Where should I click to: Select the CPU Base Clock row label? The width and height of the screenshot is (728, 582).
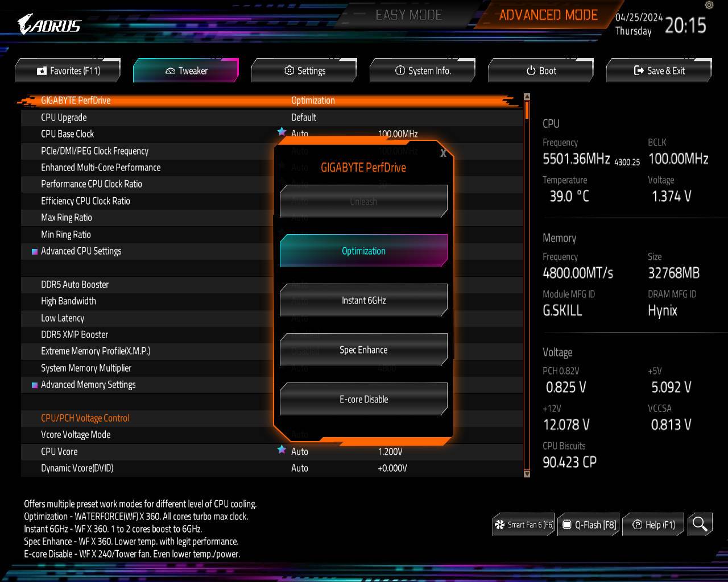click(67, 134)
